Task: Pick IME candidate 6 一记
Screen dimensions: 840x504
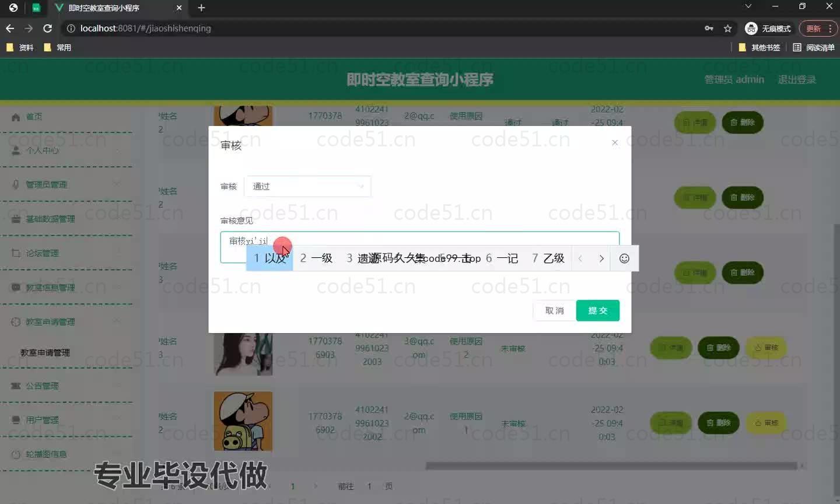Action: click(502, 258)
